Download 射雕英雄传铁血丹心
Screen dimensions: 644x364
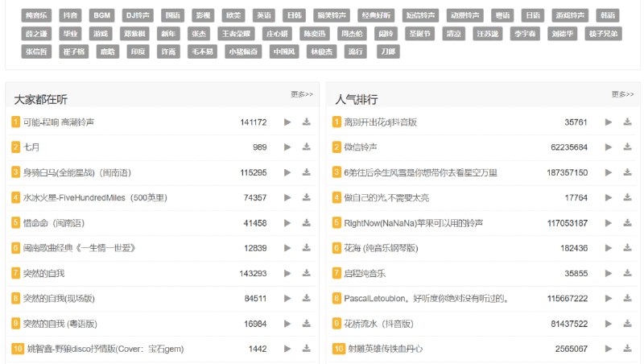click(627, 350)
